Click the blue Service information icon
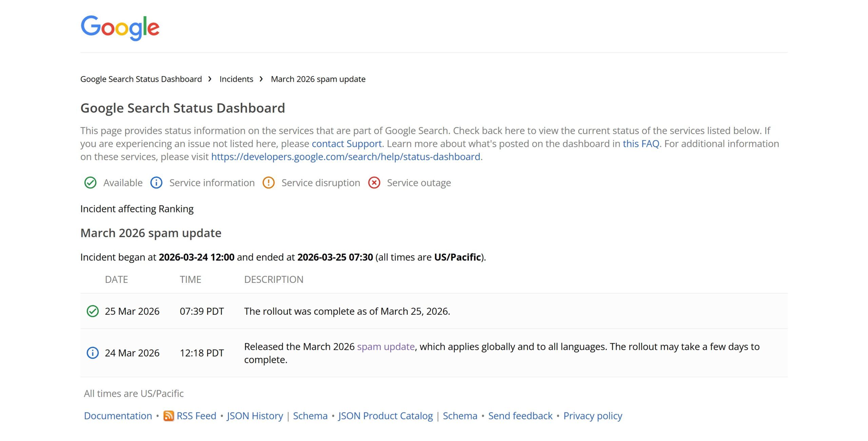This screenshot has width=868, height=441. coord(156,183)
